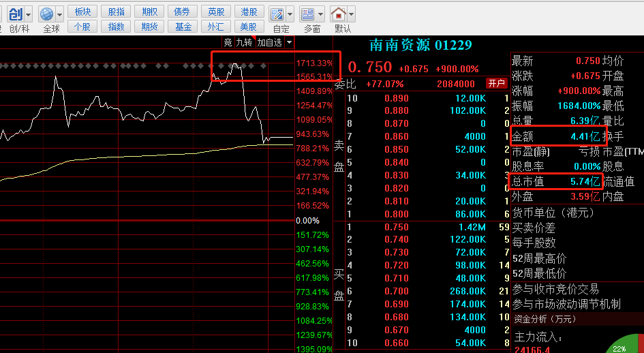The height and width of the screenshot is (353, 644).
Task: Open the 股指 button
Action: coord(117,12)
